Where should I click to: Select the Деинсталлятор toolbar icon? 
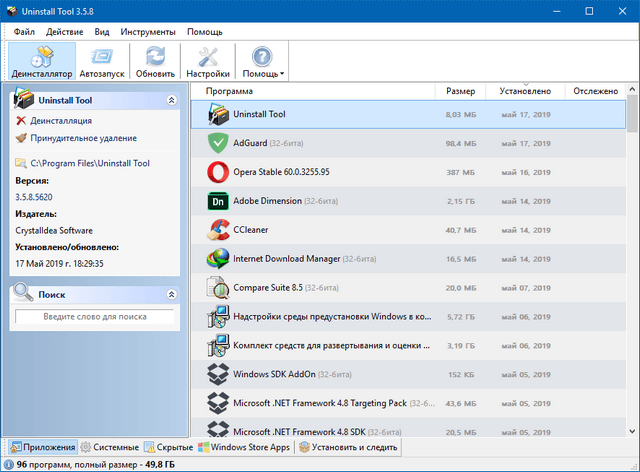point(41,61)
